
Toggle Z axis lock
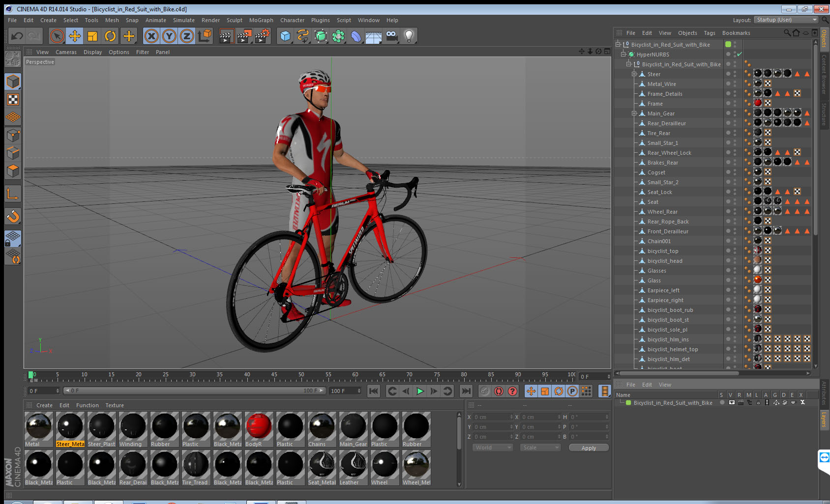187,36
